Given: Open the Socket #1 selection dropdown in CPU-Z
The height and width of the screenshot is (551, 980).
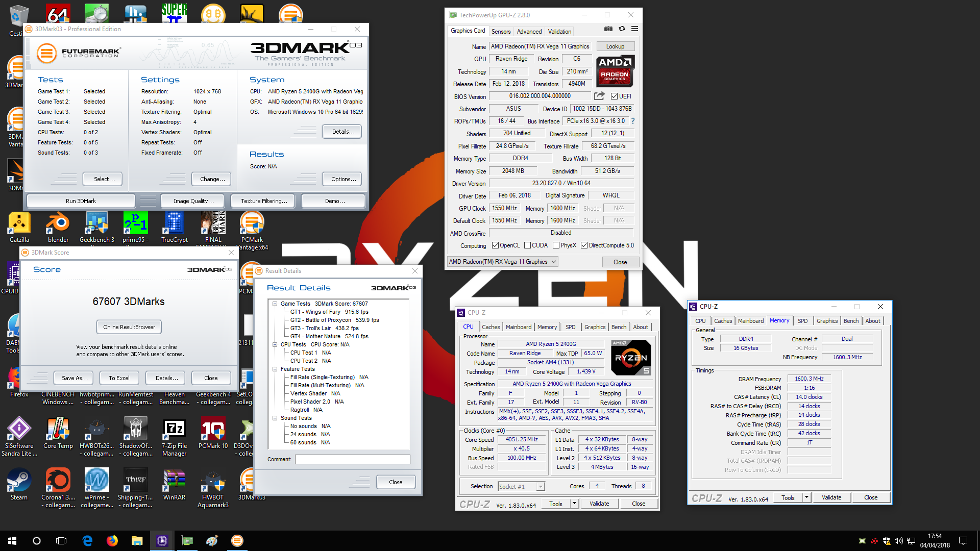Looking at the screenshot, I should (521, 487).
